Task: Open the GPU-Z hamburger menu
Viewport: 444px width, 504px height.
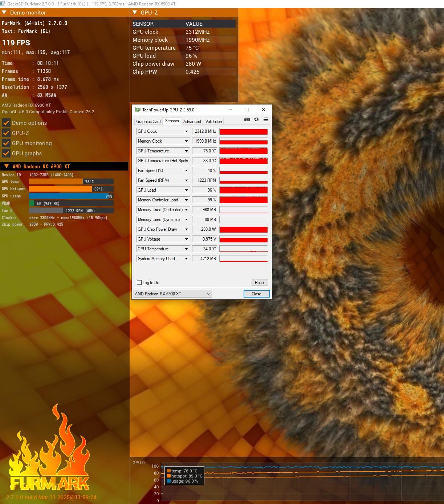Action: pos(266,119)
